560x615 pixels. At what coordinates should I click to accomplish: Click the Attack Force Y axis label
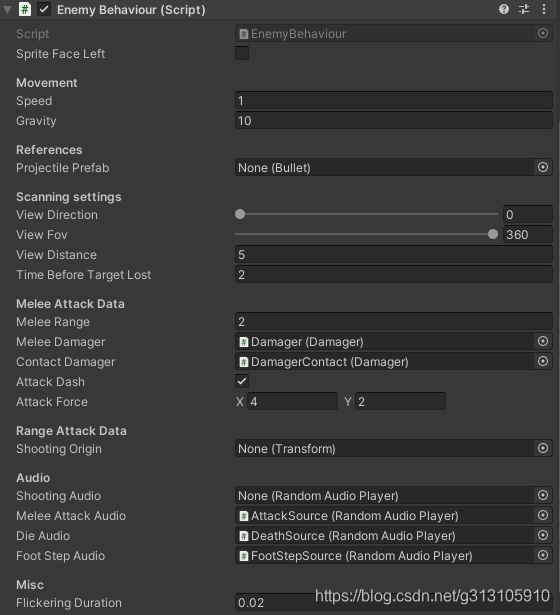point(348,402)
